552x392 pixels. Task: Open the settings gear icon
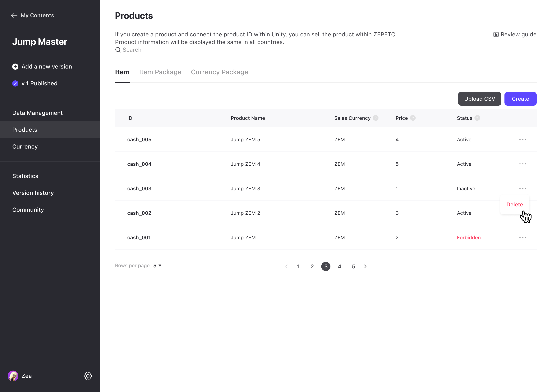click(x=88, y=376)
